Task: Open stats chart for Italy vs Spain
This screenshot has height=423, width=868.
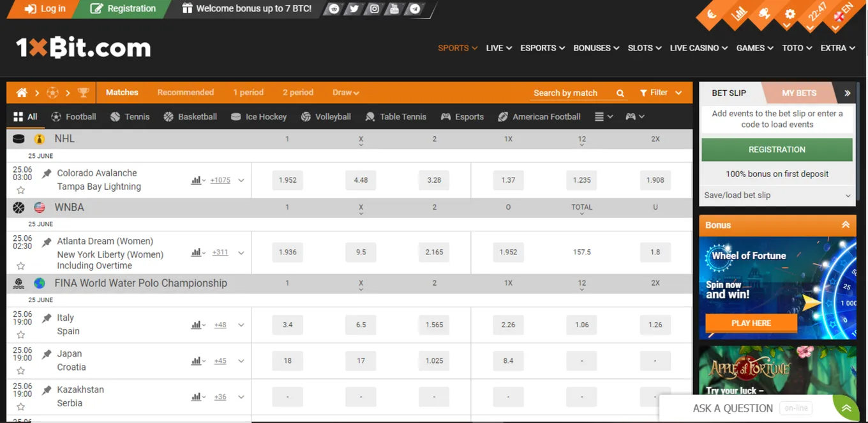Action: [198, 325]
